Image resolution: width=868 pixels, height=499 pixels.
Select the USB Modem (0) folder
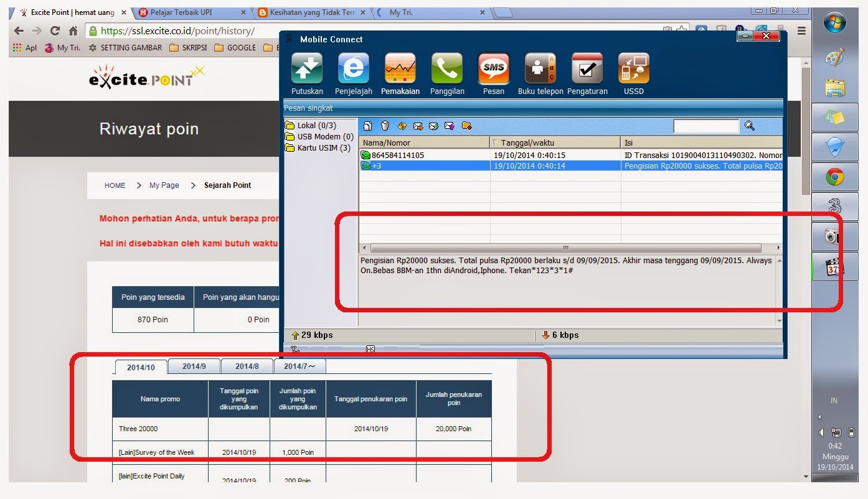tap(319, 137)
